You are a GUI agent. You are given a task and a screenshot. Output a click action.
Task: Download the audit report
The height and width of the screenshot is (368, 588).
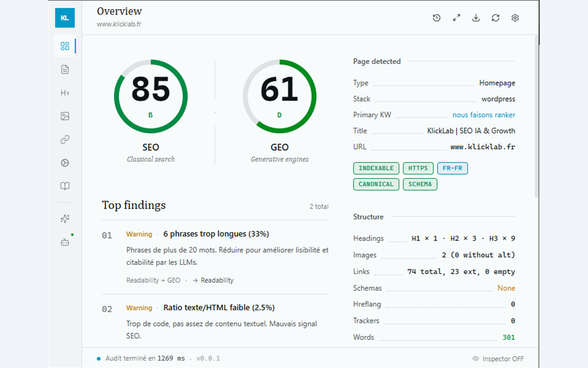[476, 18]
